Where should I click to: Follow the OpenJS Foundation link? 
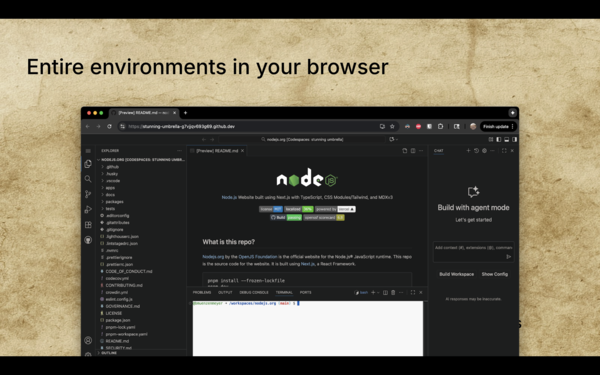coord(258,257)
